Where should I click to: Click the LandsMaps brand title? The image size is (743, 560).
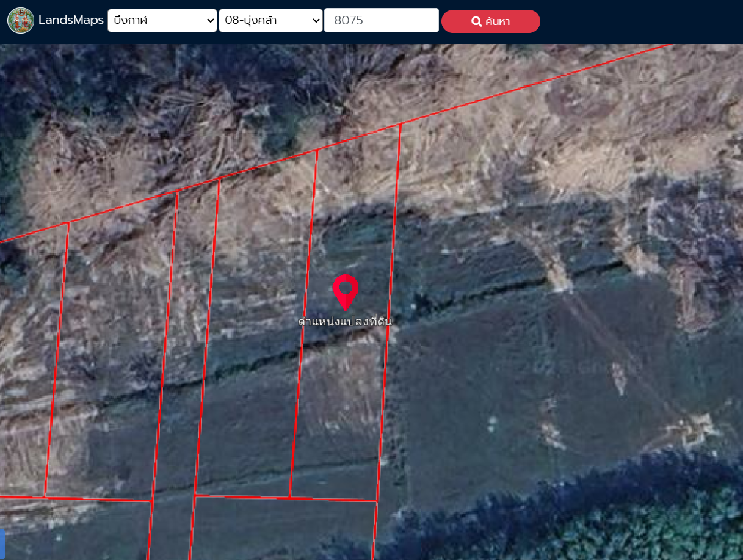tap(71, 20)
